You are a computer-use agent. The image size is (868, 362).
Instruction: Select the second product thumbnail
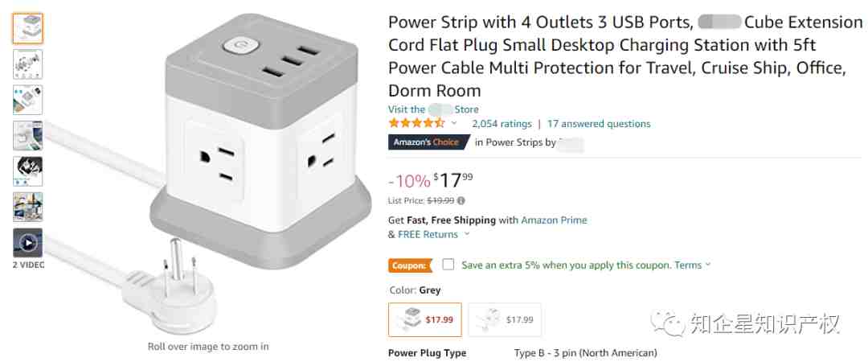(27, 64)
